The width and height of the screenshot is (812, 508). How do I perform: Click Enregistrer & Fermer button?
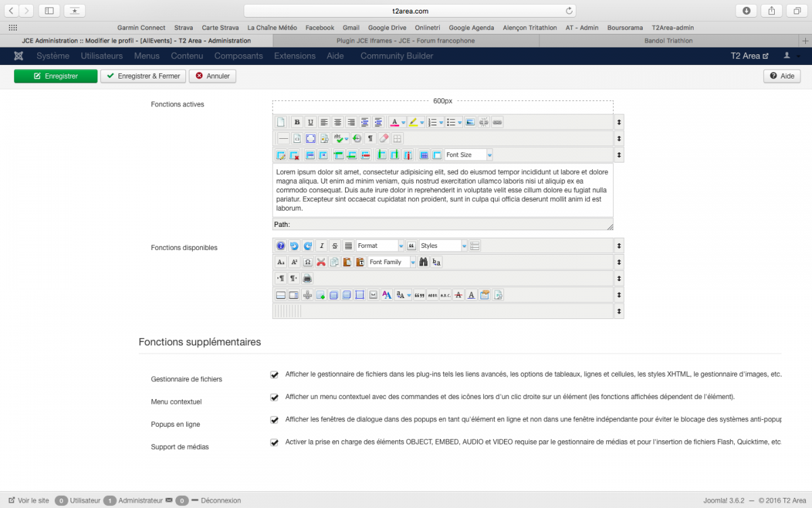tap(143, 76)
